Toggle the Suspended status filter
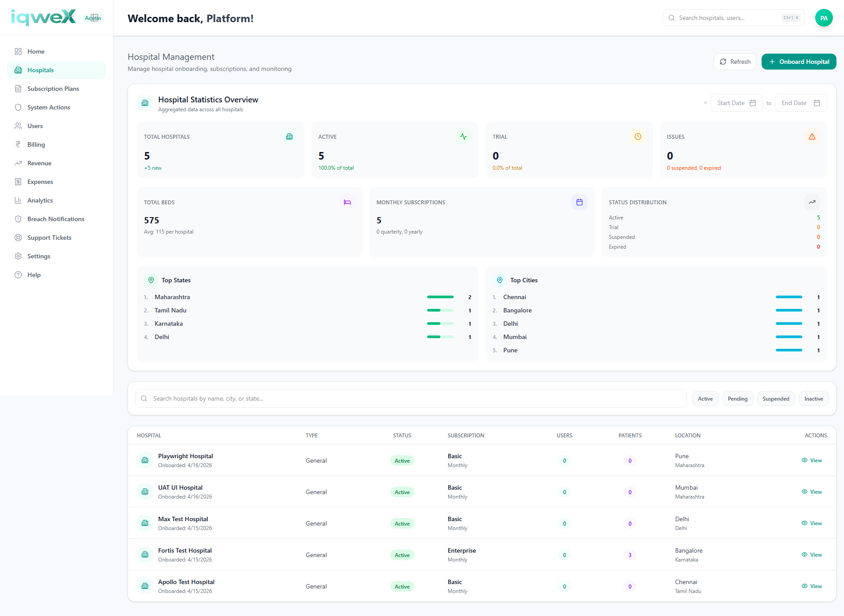The width and height of the screenshot is (844, 616). click(776, 399)
